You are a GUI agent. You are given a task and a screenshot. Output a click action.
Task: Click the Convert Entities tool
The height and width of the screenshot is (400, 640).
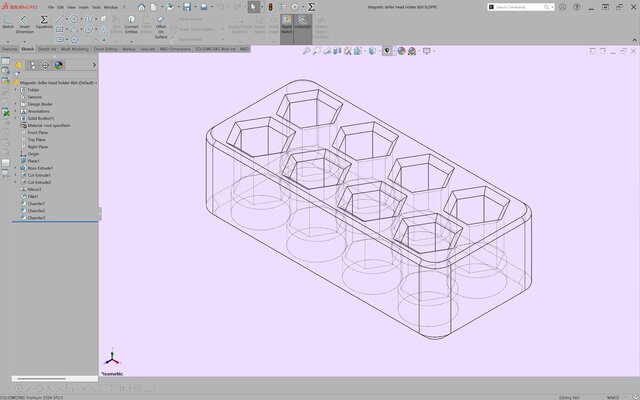point(131,25)
